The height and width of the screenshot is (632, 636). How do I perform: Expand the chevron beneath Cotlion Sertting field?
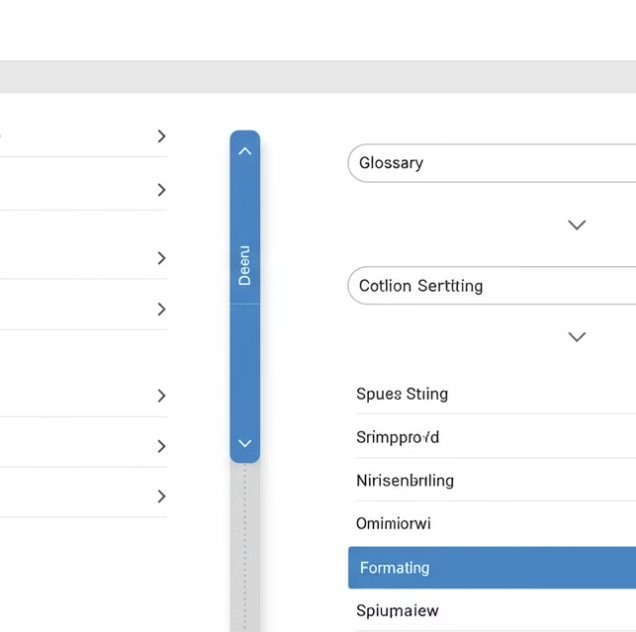click(577, 337)
